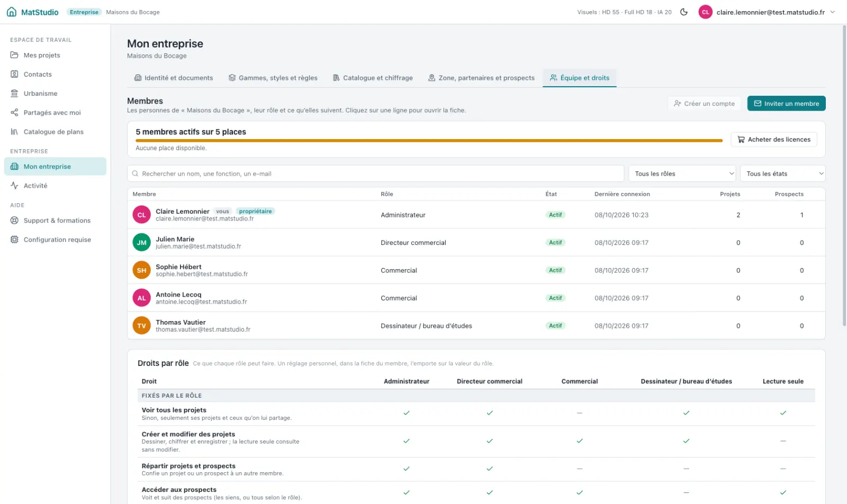Viewport: 847px width, 504px height.
Task: Focus the member search input field
Action: pyautogui.click(x=375, y=173)
